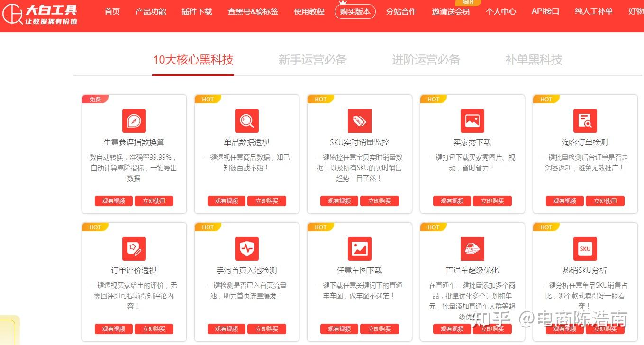Open the 使用教程 nav item

tap(309, 11)
